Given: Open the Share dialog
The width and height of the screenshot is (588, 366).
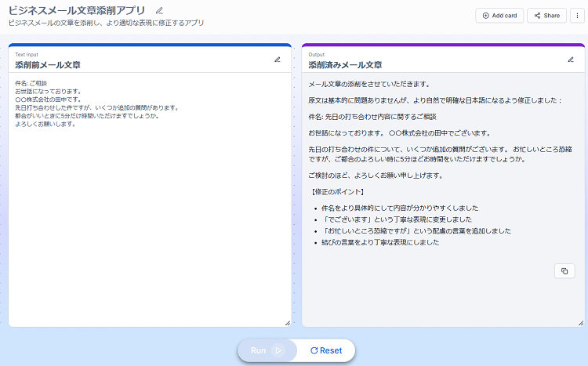Looking at the screenshot, I should click(546, 16).
